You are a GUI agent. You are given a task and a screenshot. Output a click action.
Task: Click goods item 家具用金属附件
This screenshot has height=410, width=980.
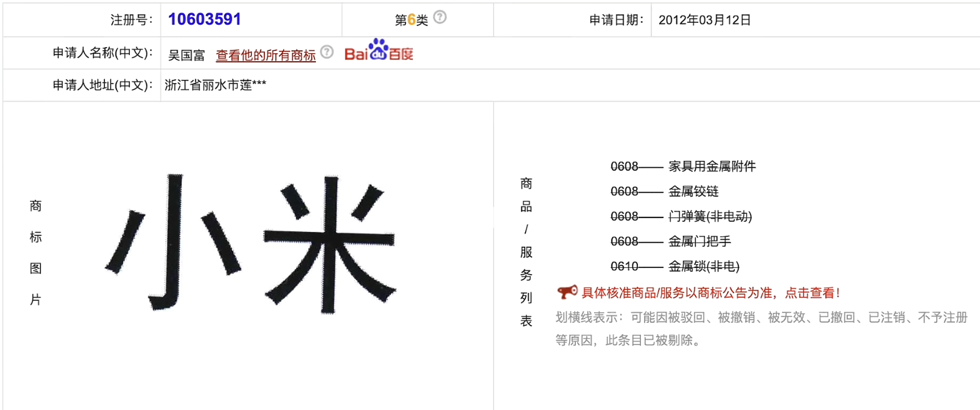coord(712,166)
